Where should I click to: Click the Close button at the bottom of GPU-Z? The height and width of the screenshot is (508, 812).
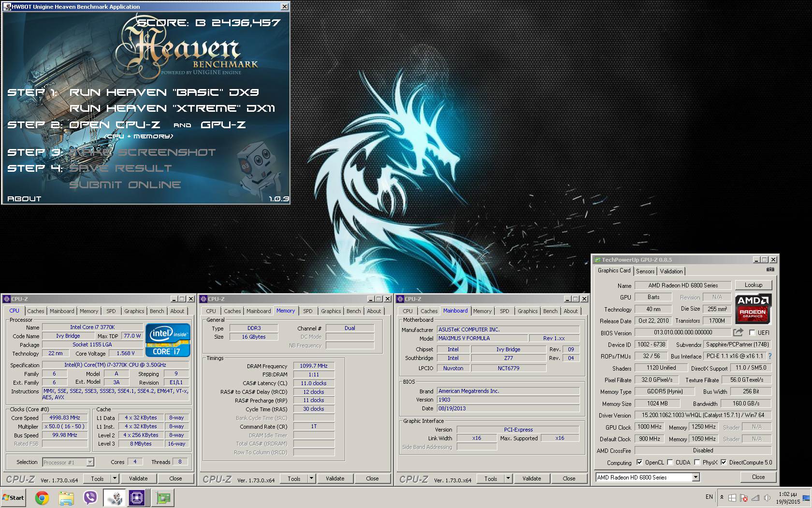click(758, 477)
